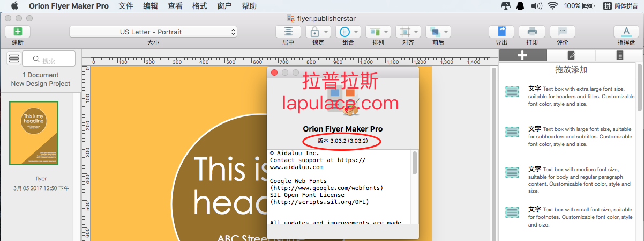The height and width of the screenshot is (241, 644).
Task: Switch to the pencil edit tab
Action: (x=571, y=55)
